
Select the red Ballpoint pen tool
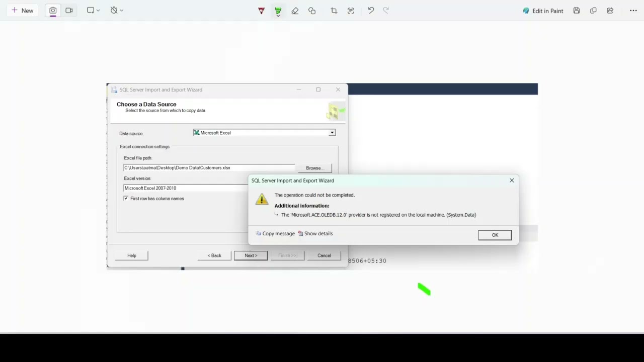(x=261, y=11)
